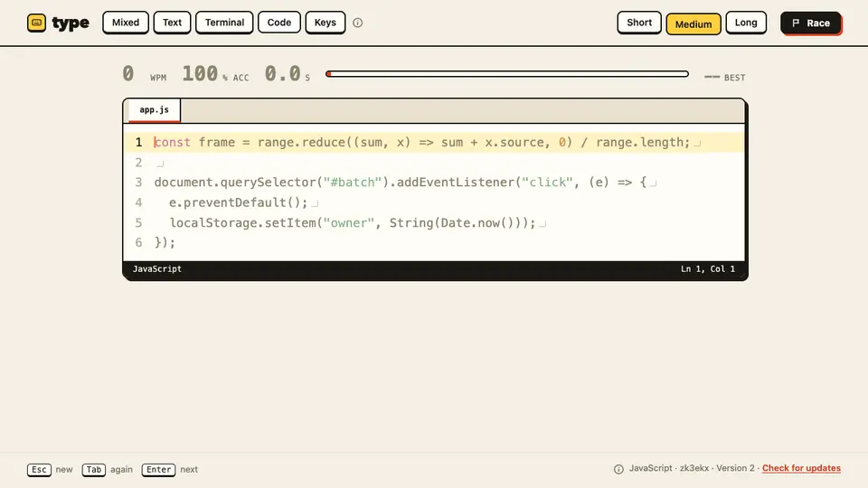Click the e.preventDefault(); line

tap(434, 202)
